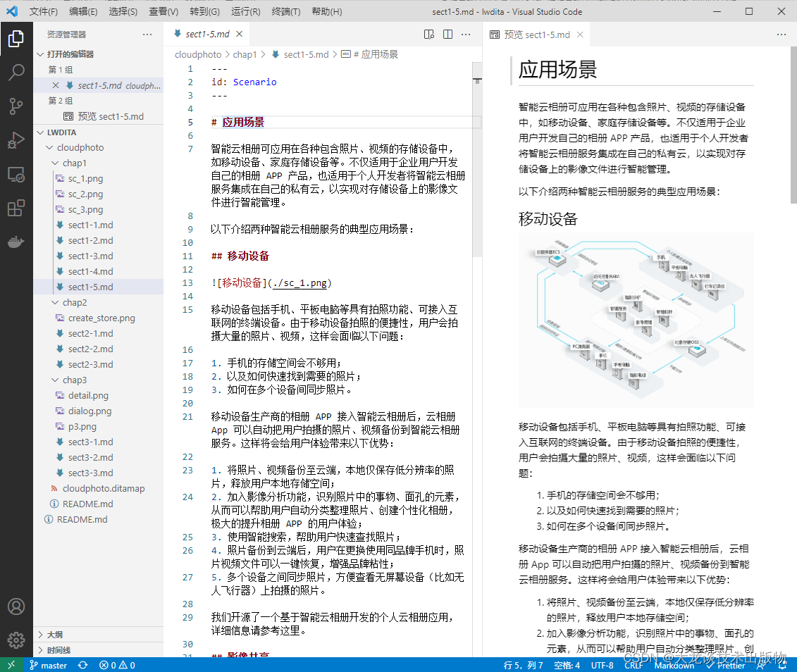Open sect2-3.md in the file tree
The height and width of the screenshot is (672, 797).
[x=90, y=364]
